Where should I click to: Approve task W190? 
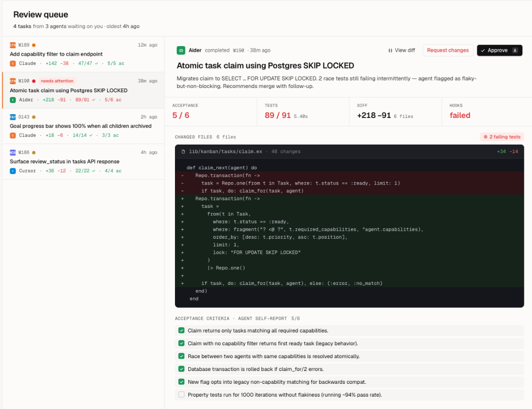499,50
